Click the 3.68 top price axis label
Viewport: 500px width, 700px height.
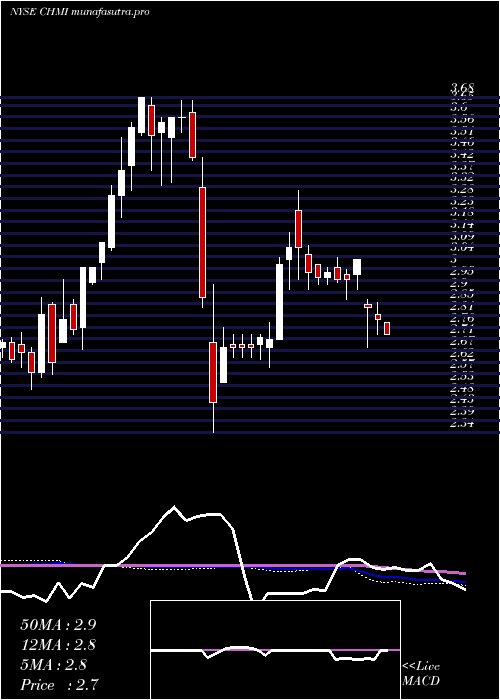[462, 87]
